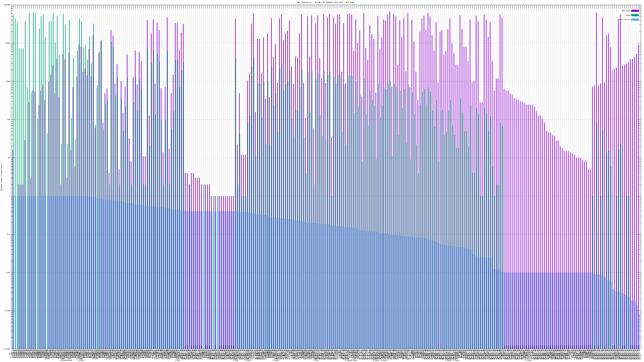
Task: Click the 0.01 y-axis tick label
Action: (x=8, y=273)
